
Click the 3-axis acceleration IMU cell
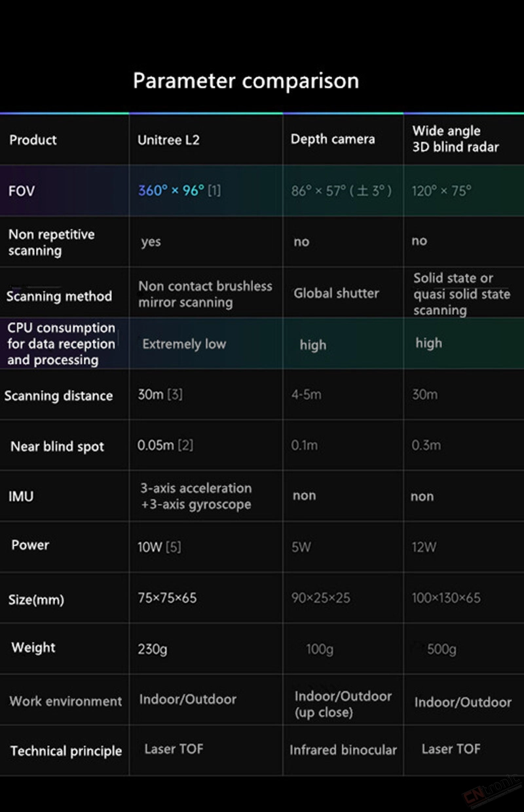coord(196,496)
